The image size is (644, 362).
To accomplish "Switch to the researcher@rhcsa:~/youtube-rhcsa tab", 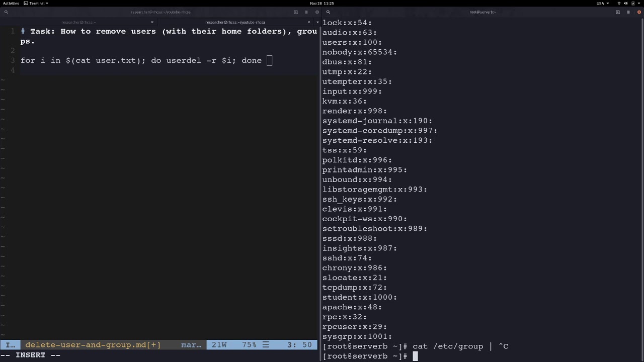I will [x=235, y=22].
